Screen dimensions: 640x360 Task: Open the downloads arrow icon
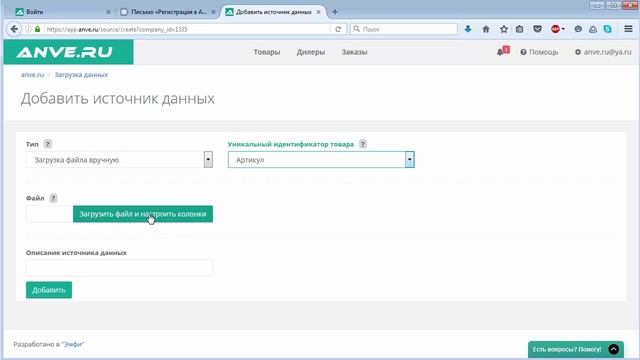click(x=468, y=29)
